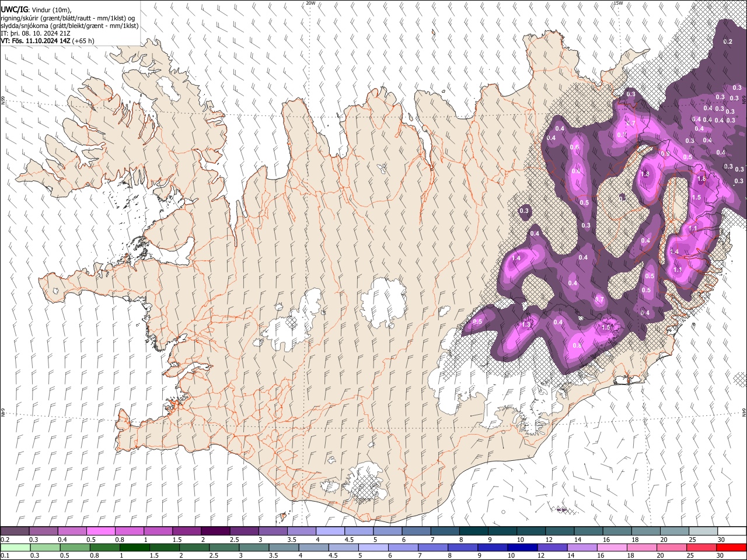Select top-row dark teal swatch between 8 and 9
Screen dimensions: 747x560
tap(473, 531)
